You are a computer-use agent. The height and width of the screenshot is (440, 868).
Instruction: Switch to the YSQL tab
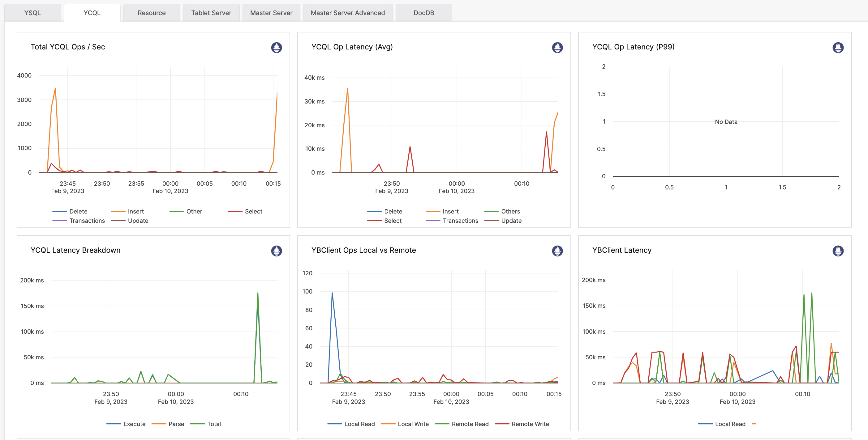coord(32,13)
